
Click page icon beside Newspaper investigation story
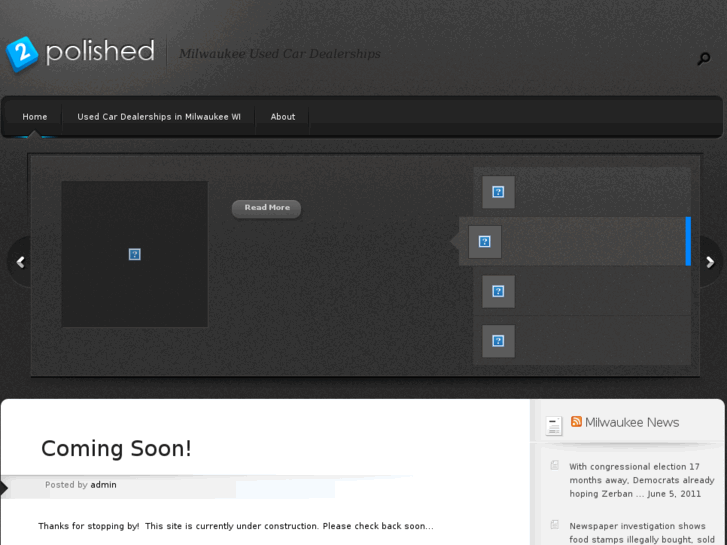pos(555,525)
